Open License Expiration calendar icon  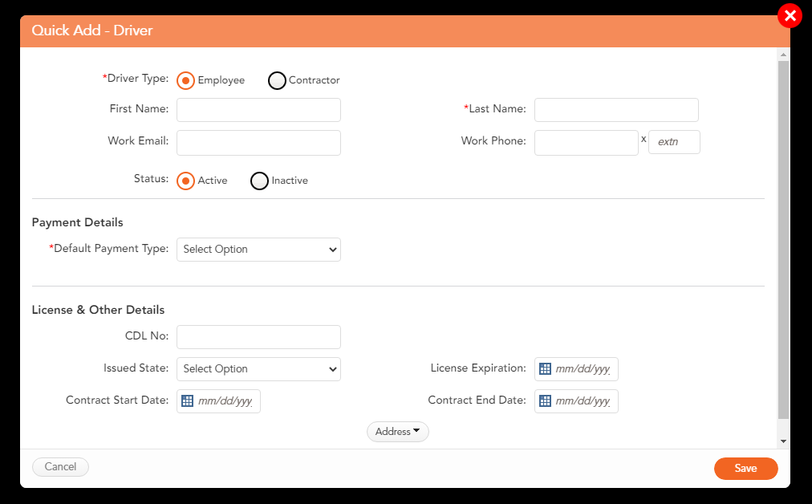pyautogui.click(x=545, y=369)
